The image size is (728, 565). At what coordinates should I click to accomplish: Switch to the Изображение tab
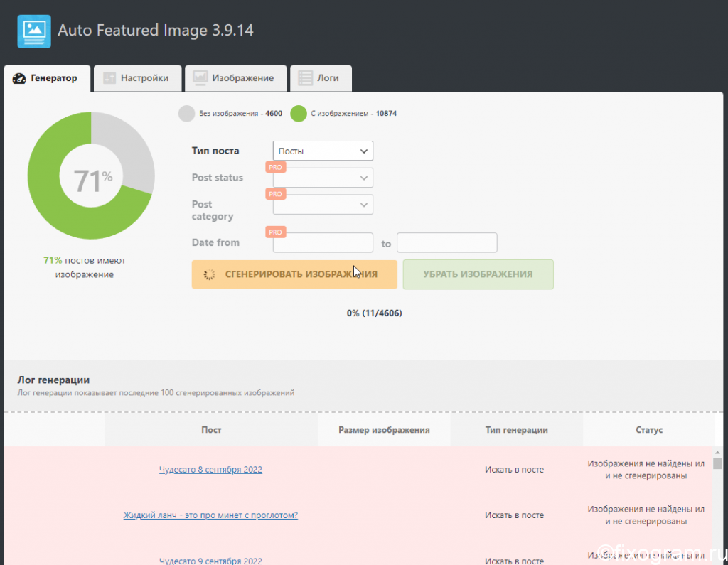[x=235, y=78]
